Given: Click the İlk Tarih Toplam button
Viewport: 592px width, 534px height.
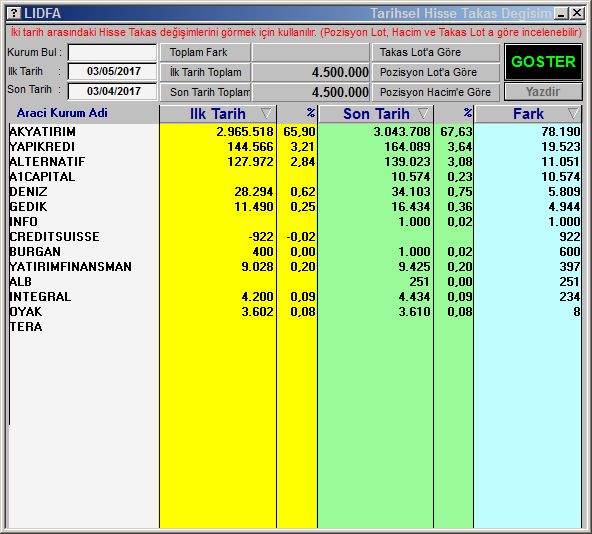Looking at the screenshot, I should [x=205, y=72].
